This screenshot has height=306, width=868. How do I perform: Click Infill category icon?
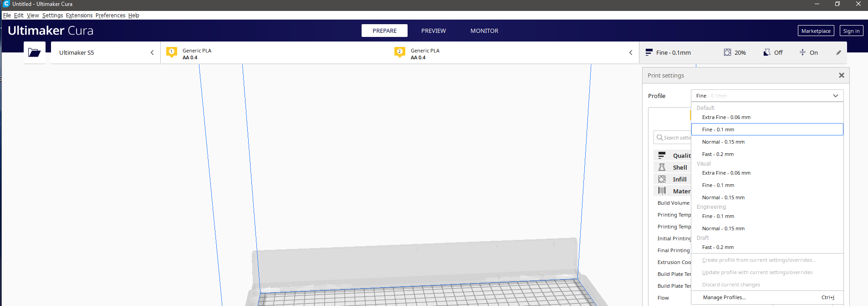[662, 179]
